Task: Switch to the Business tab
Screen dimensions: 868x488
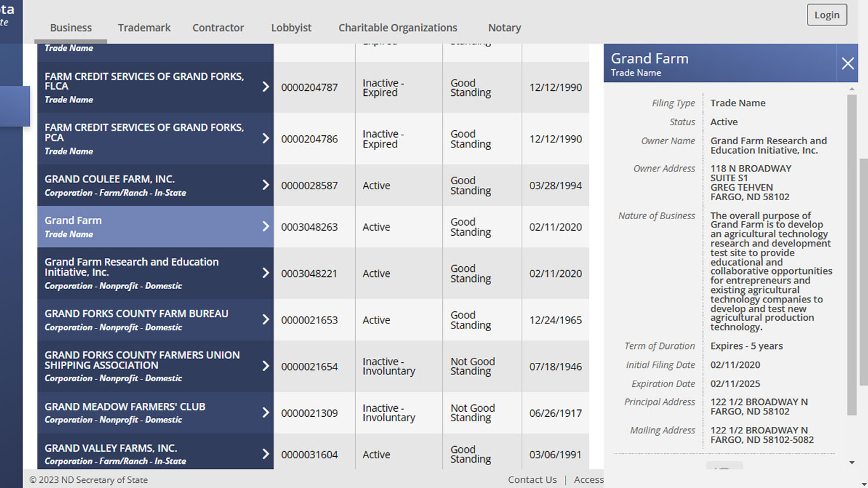Action: tap(71, 28)
